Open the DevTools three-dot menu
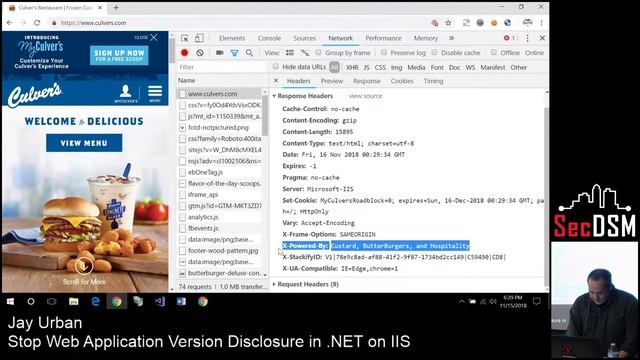The image size is (640, 360). coord(527,38)
